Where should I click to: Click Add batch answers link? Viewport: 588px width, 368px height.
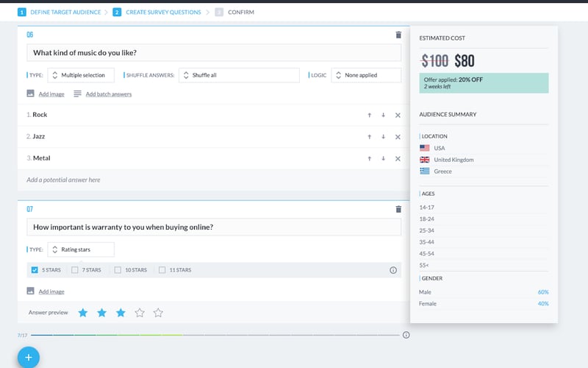pyautogui.click(x=109, y=94)
